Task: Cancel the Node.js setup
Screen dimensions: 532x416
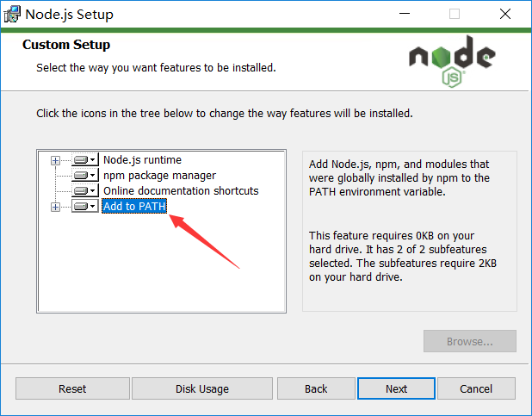Action: [x=476, y=388]
